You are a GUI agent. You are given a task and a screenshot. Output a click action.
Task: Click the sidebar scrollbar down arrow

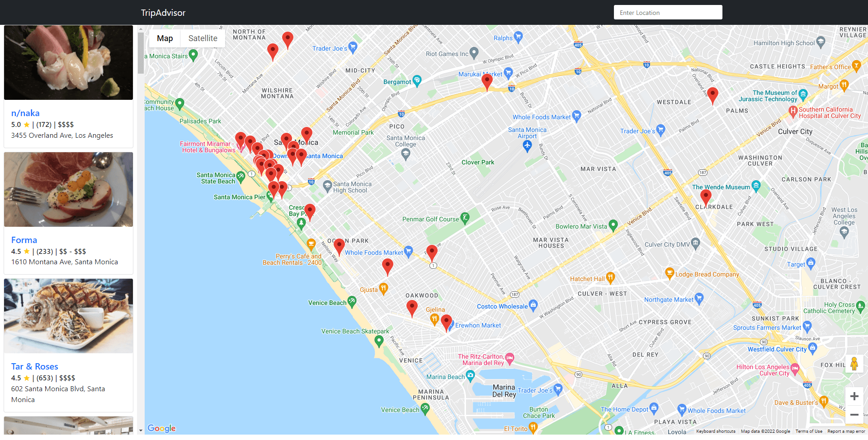tap(141, 431)
